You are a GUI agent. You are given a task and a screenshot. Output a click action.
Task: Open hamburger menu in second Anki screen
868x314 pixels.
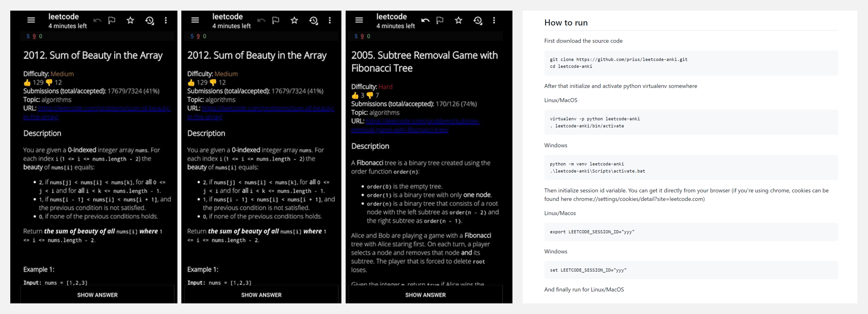[x=195, y=21]
